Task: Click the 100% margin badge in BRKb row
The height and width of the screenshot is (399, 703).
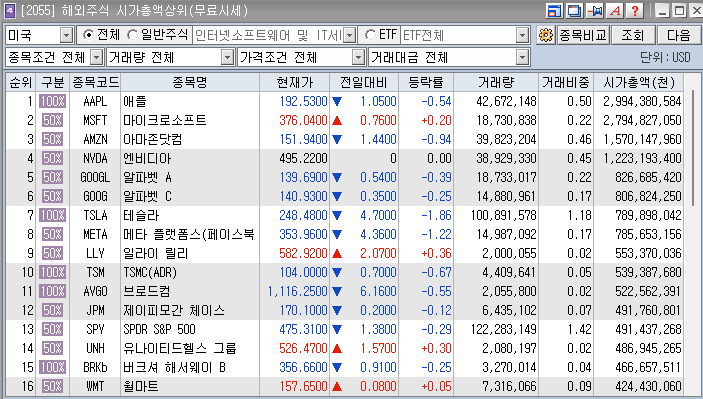Action: 52,368
